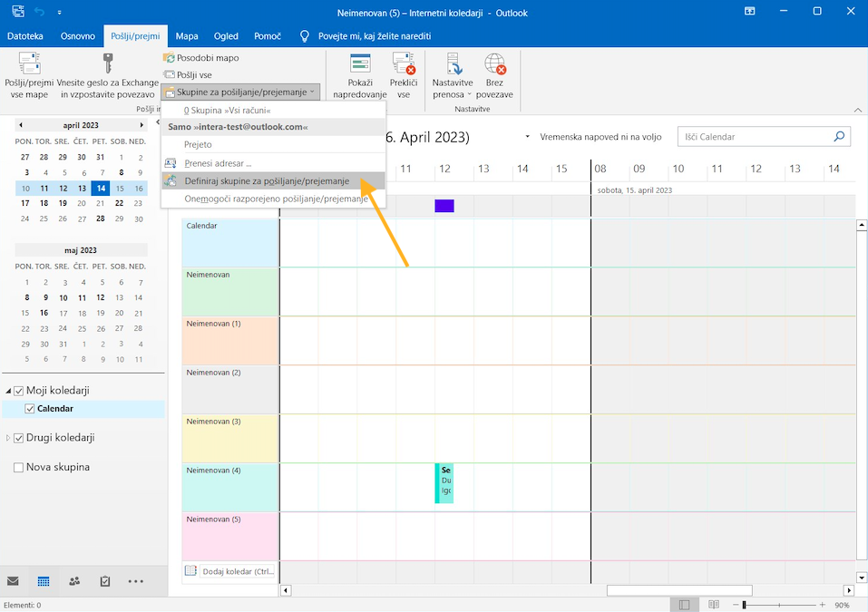This screenshot has height=612, width=868.
Task: Click Prenesi adresar address book icon
Action: click(171, 163)
